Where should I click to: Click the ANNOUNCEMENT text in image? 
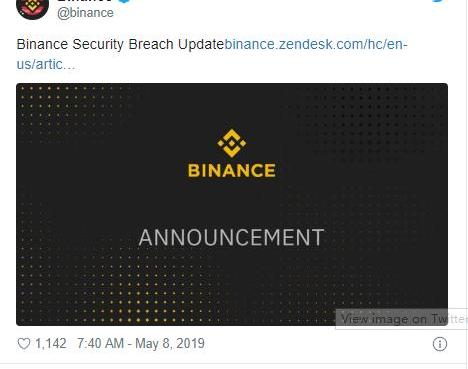(231, 237)
